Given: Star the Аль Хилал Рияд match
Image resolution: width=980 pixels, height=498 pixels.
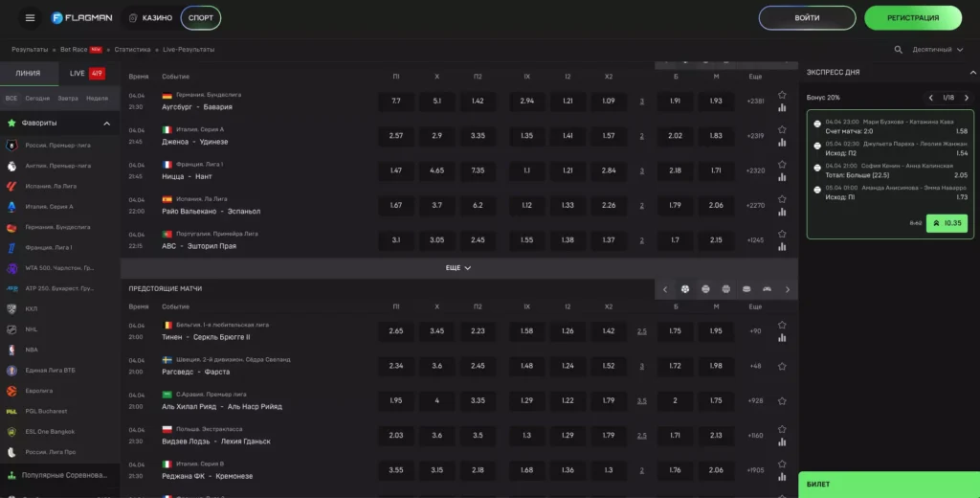Looking at the screenshot, I should click(782, 394).
